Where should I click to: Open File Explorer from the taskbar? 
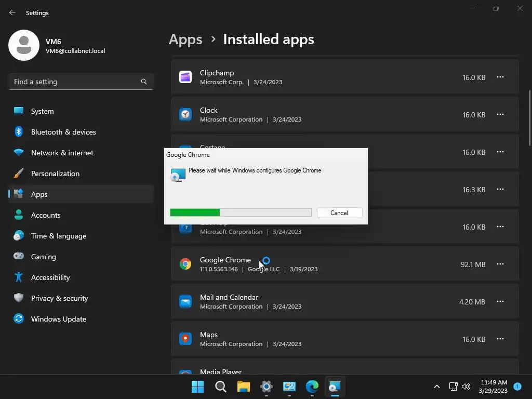click(x=244, y=387)
